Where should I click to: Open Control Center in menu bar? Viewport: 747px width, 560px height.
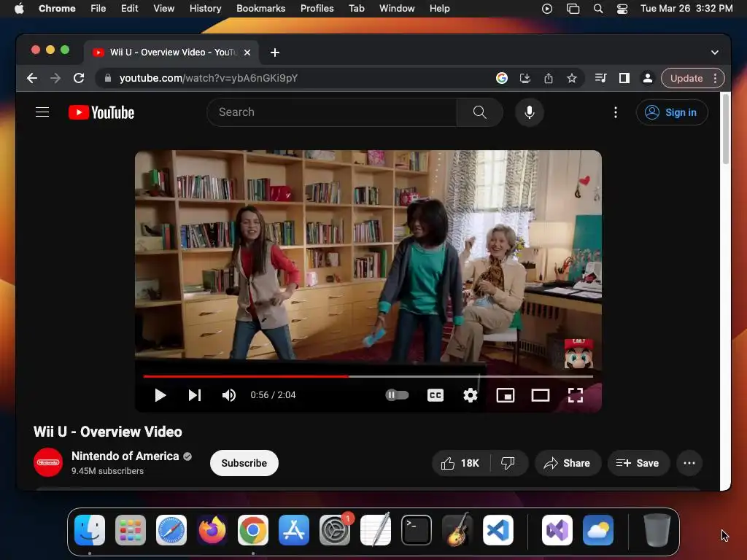(622, 9)
